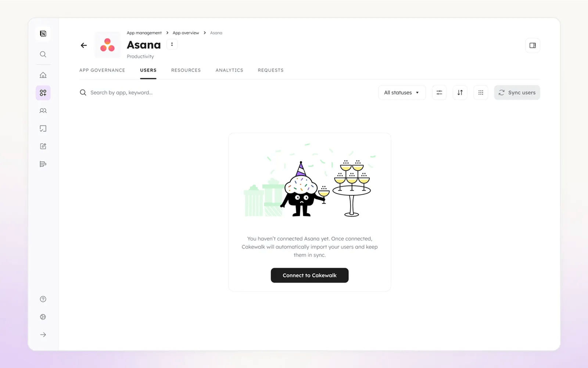Click the sort arrows icon

(460, 93)
